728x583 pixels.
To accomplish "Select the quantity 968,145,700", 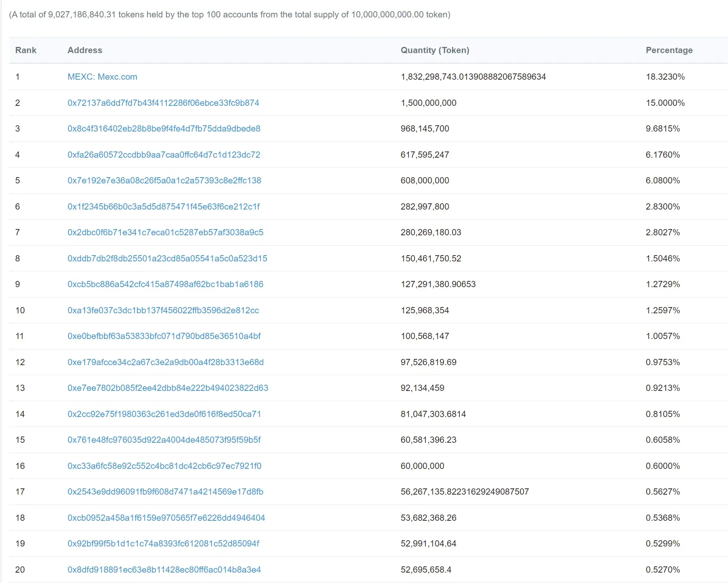I will coord(425,129).
